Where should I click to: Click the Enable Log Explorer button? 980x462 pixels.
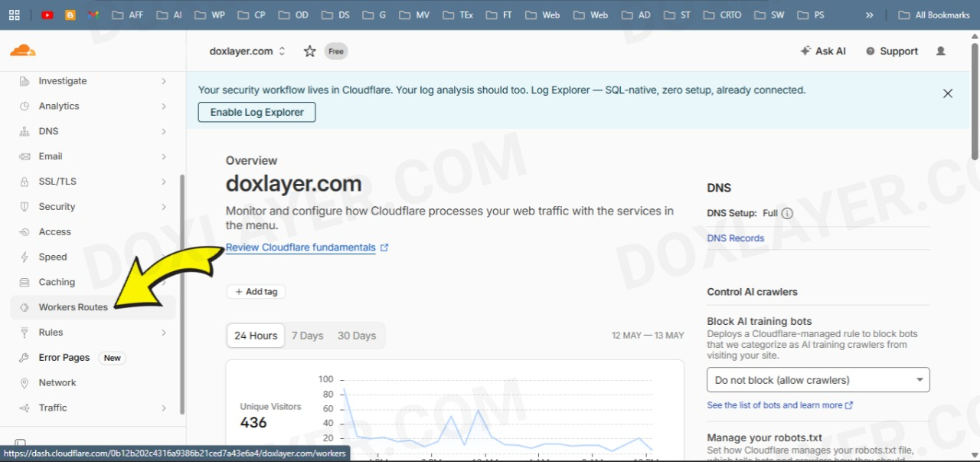[256, 112]
